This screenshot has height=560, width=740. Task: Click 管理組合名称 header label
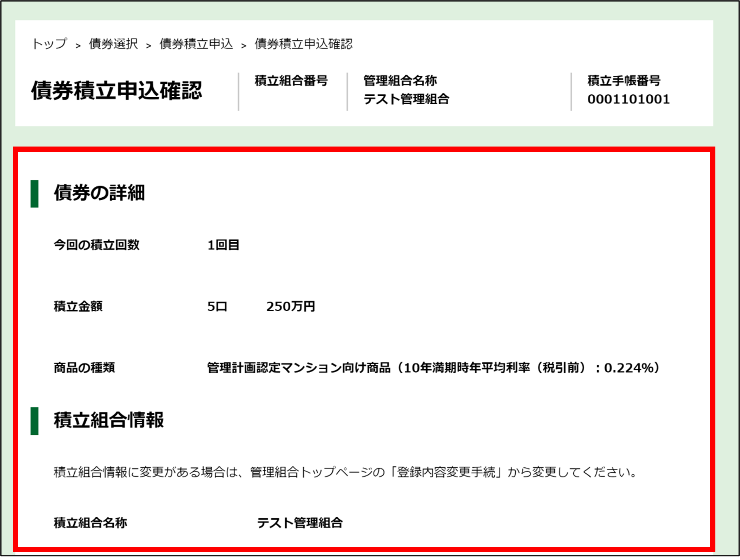click(400, 80)
